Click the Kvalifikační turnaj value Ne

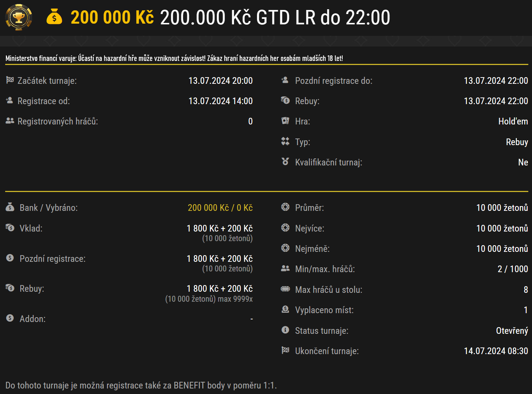(x=523, y=162)
